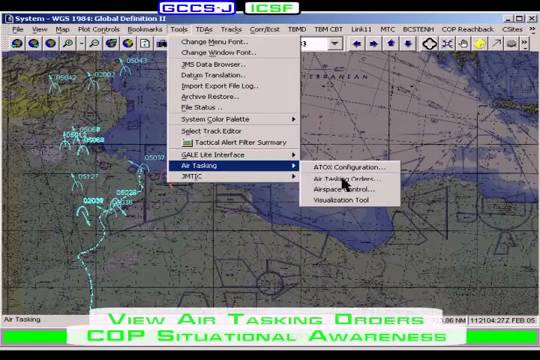Click the black four-lobed outline icon

click(430, 44)
